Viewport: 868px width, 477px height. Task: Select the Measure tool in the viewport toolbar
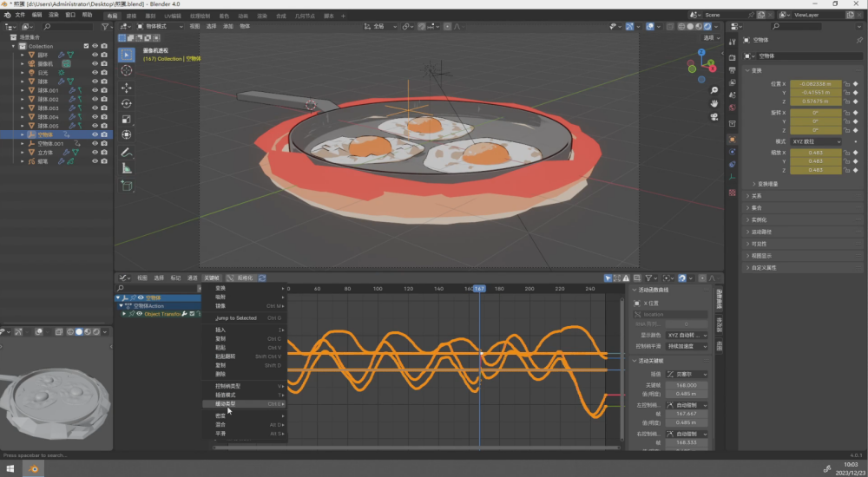(x=126, y=168)
